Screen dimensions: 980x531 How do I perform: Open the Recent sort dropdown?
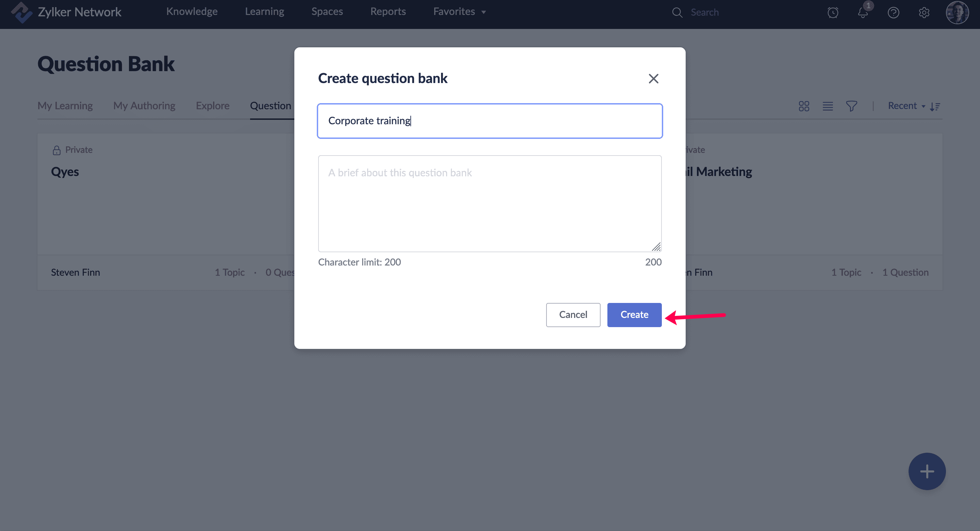pos(906,106)
